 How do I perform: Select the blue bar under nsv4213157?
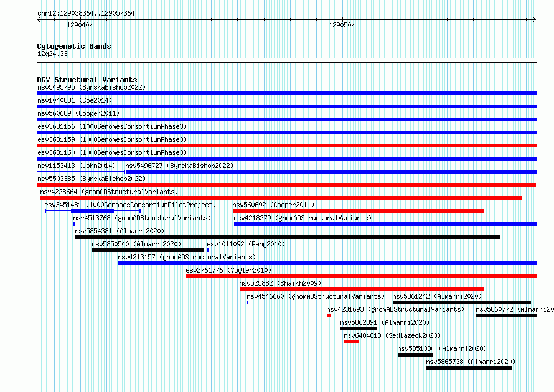(327, 263)
